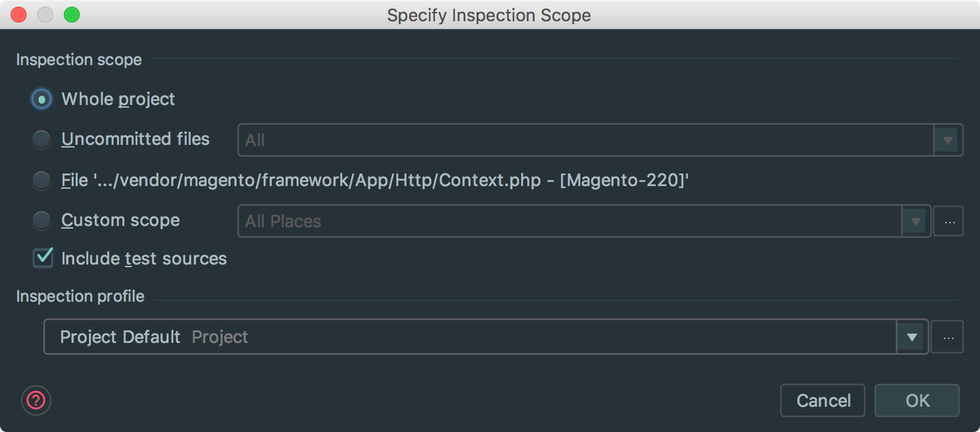Image resolution: width=980 pixels, height=432 pixels.
Task: Expand the Uncommitted files 'All' dropdown arrow
Action: click(948, 140)
